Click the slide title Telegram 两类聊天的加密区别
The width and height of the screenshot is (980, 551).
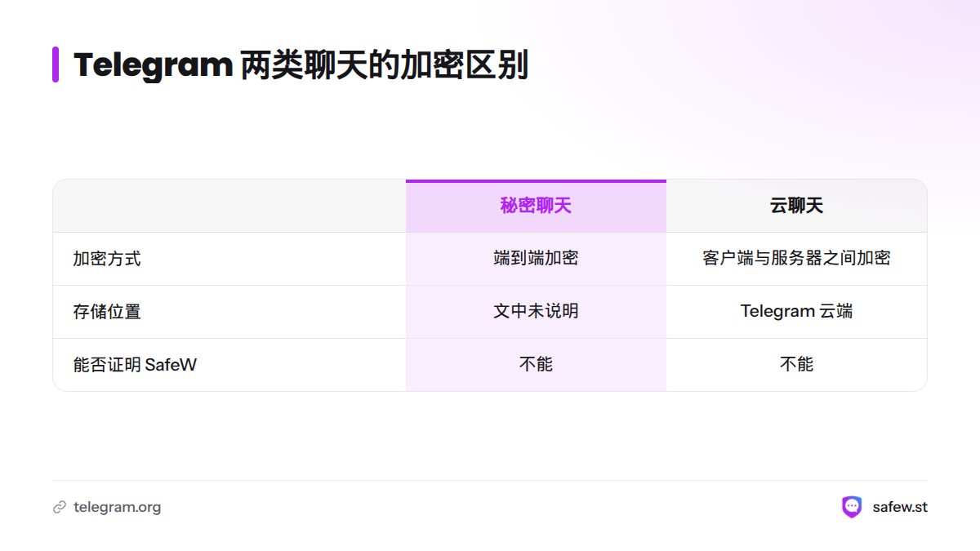301,65
